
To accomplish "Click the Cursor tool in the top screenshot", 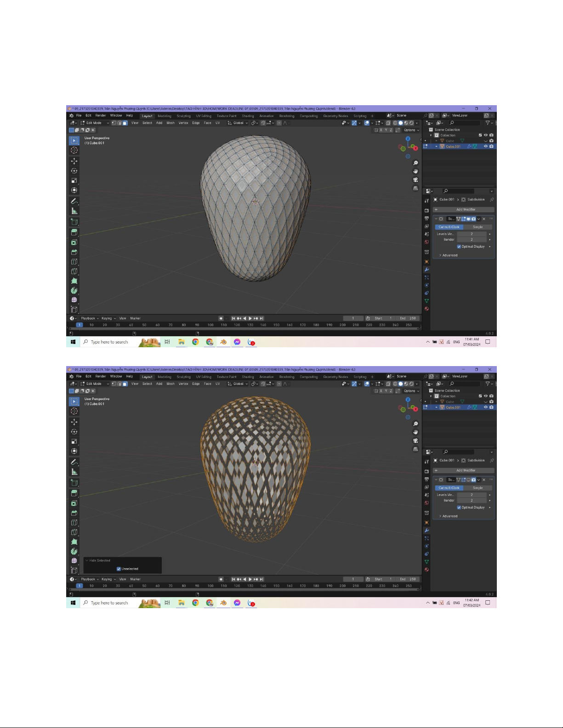I will point(74,151).
